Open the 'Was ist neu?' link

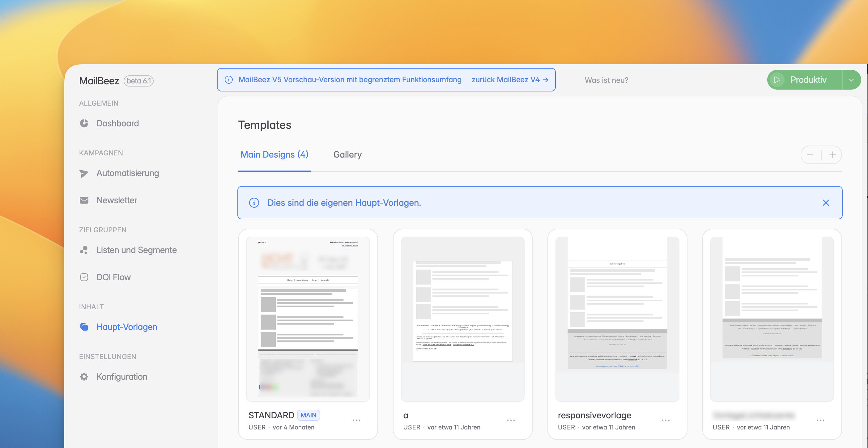(606, 80)
